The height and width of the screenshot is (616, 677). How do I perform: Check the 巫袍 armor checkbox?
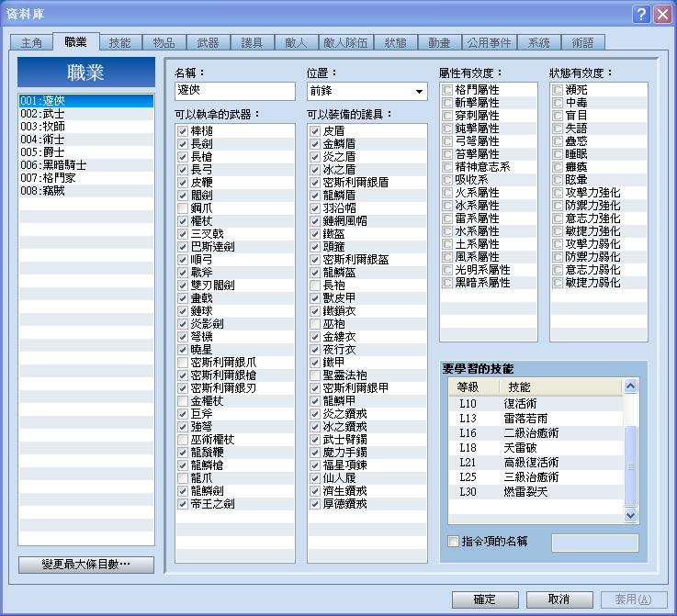point(315,324)
